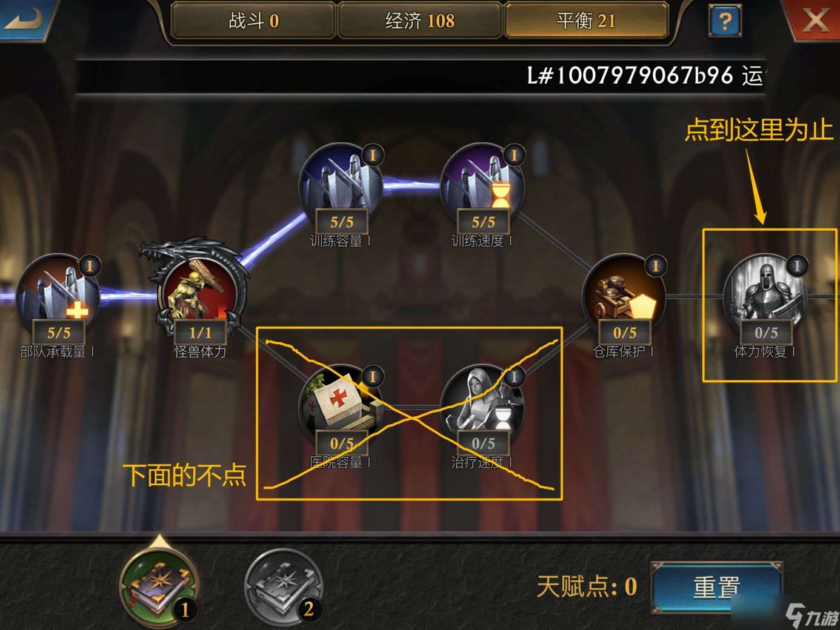Image resolution: width=840 pixels, height=630 pixels.
Task: Switch to the 经济 108 tab
Action: coord(419,21)
